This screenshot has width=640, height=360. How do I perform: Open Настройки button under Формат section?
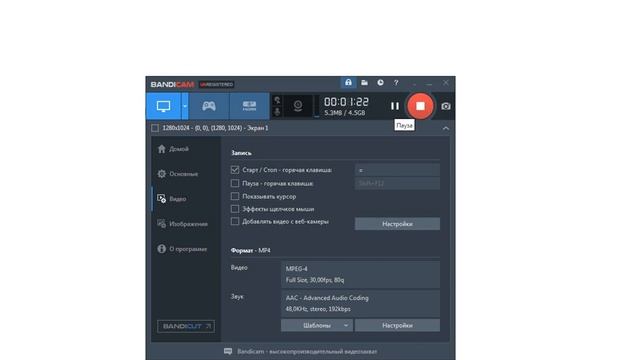click(x=397, y=325)
